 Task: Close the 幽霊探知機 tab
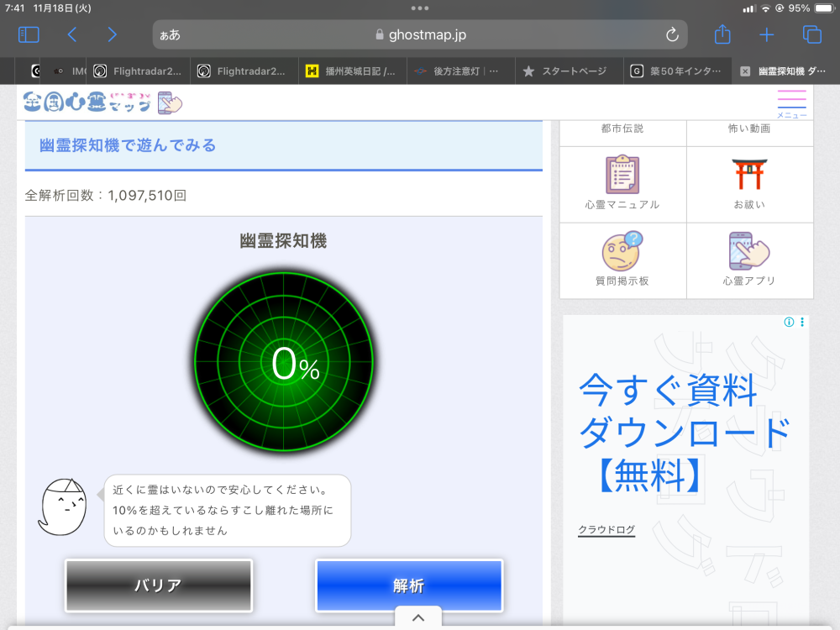coord(745,71)
